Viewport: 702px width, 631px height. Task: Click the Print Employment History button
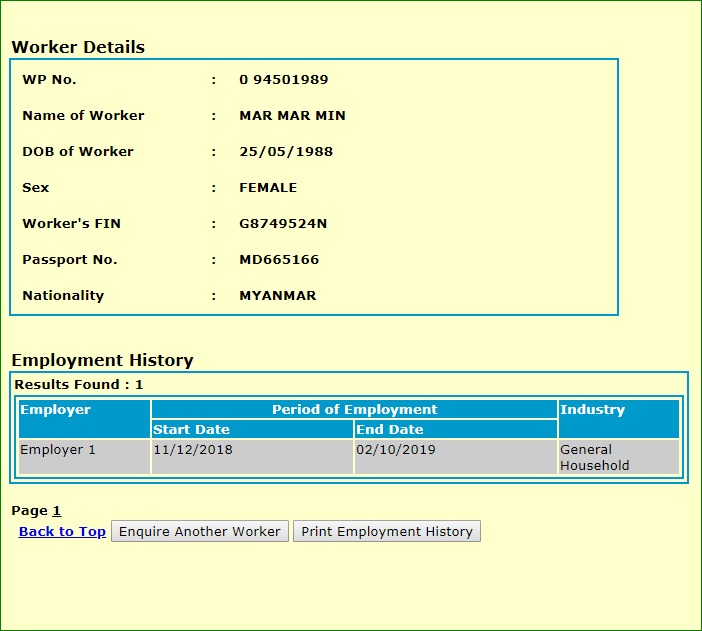[x=387, y=531]
